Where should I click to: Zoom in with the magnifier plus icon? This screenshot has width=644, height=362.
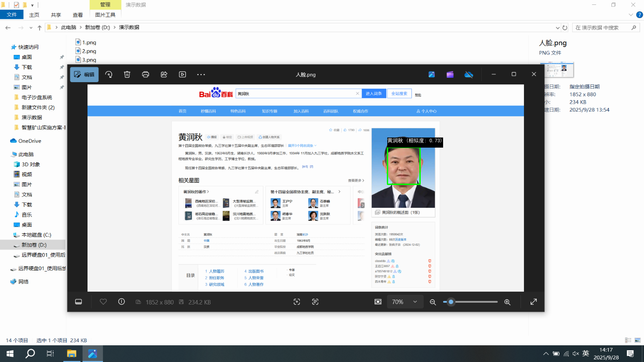pos(507,302)
